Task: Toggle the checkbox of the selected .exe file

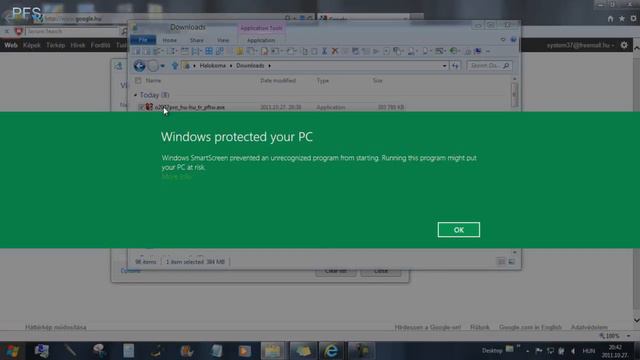Action: [x=140, y=107]
